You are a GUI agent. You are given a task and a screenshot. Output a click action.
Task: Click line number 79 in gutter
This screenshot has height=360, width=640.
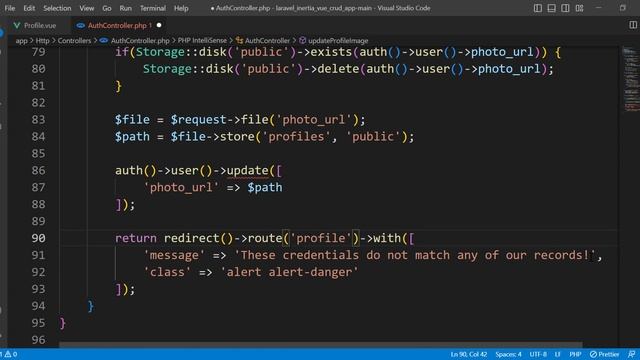[38, 52]
